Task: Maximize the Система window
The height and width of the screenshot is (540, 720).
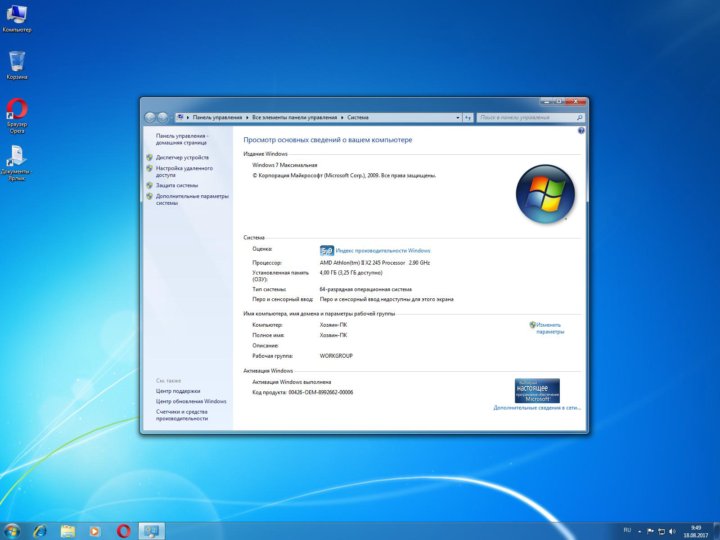Action: [558, 101]
